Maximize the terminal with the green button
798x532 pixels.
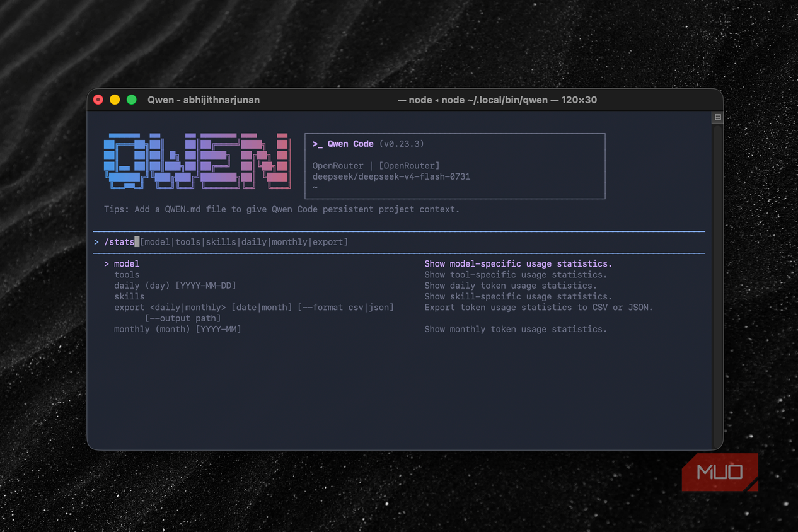[132, 100]
